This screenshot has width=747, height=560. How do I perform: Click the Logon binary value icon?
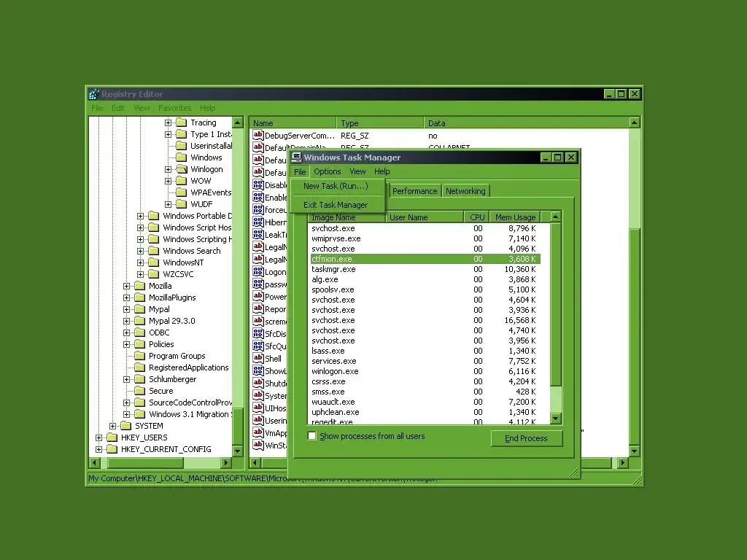pyautogui.click(x=258, y=271)
